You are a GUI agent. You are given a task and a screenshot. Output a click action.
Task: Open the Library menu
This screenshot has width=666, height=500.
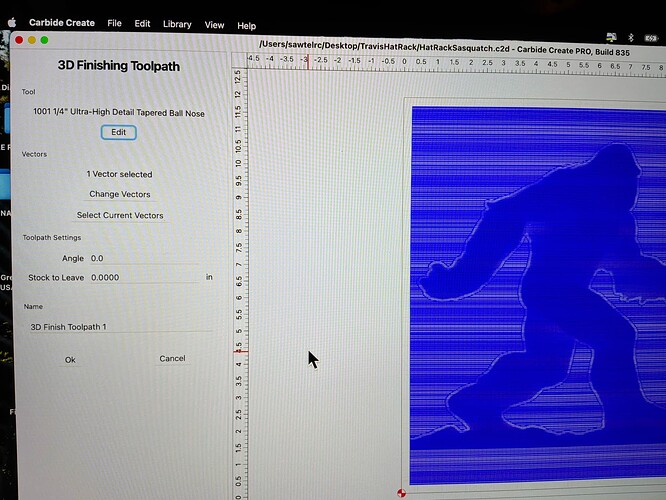[x=177, y=24]
